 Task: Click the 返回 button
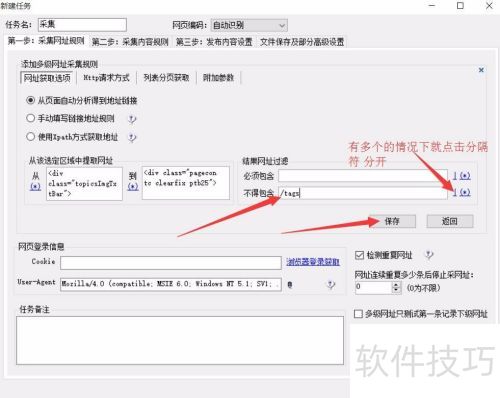coord(450,221)
